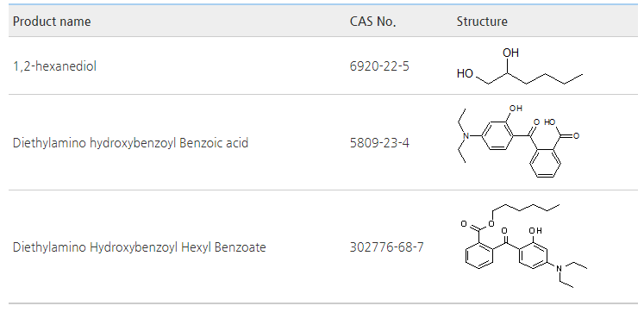Click the 1,2-hexanediol product name
Screen dimensions: 644x312
coord(54,66)
